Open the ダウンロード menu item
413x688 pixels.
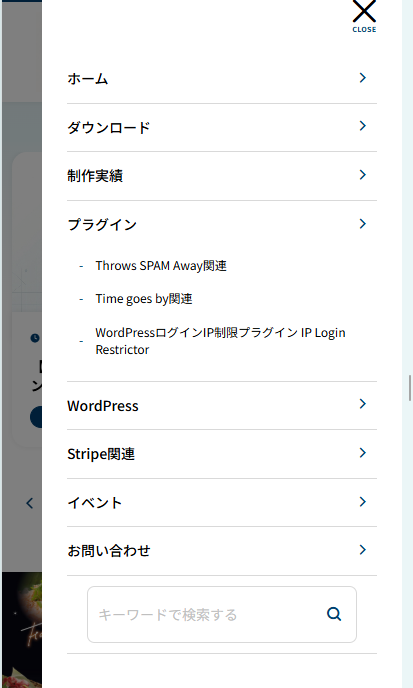(x=222, y=128)
